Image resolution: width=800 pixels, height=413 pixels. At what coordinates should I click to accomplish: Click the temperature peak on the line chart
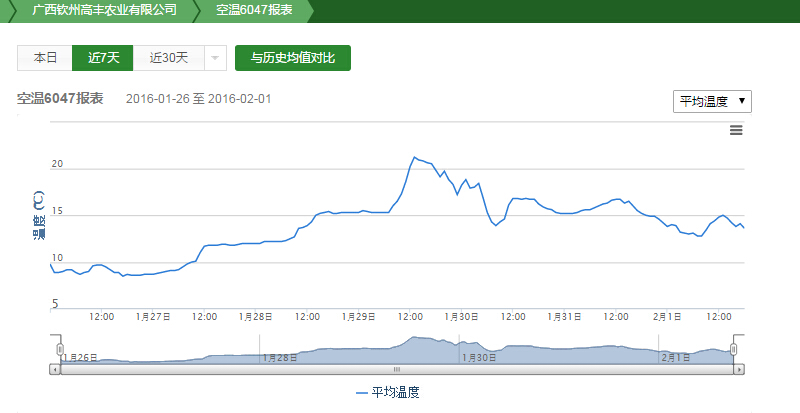point(414,157)
